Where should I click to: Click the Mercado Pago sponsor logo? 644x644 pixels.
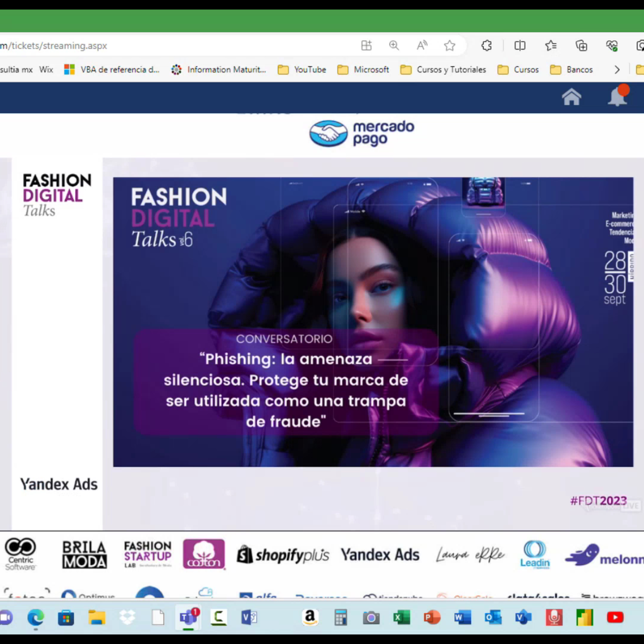(x=362, y=133)
